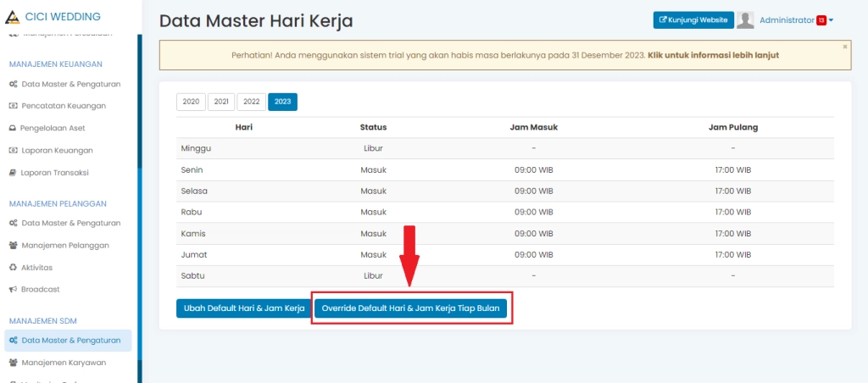Switch to the 2022 year tab
868x383 pixels.
click(x=251, y=102)
